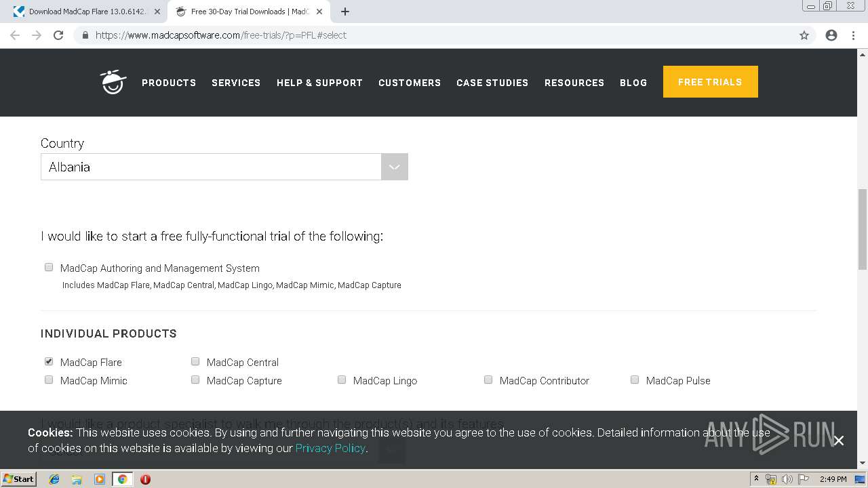View site security lock icon

pyautogui.click(x=85, y=35)
